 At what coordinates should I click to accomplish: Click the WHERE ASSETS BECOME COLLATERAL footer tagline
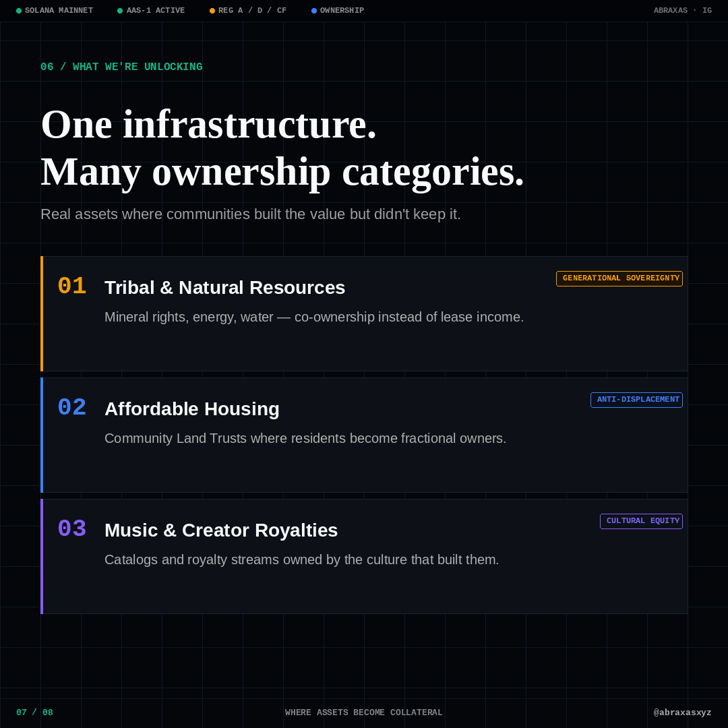pyautogui.click(x=363, y=712)
